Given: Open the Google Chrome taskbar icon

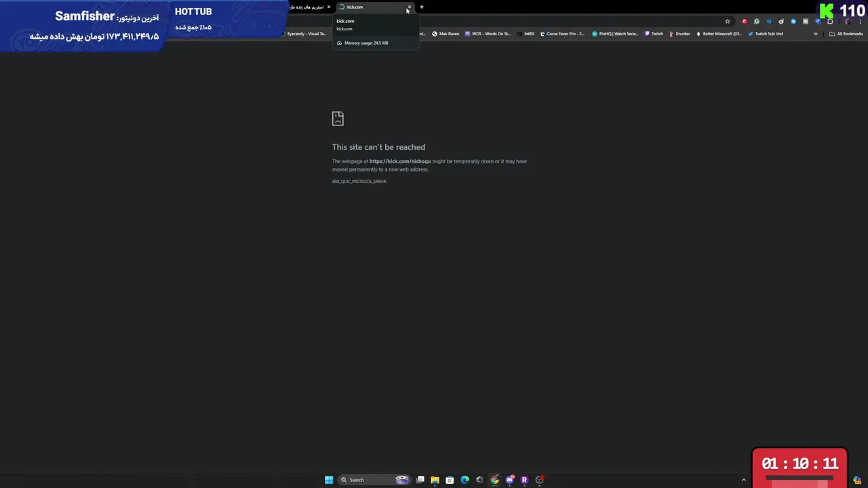Looking at the screenshot, I should 494,480.
